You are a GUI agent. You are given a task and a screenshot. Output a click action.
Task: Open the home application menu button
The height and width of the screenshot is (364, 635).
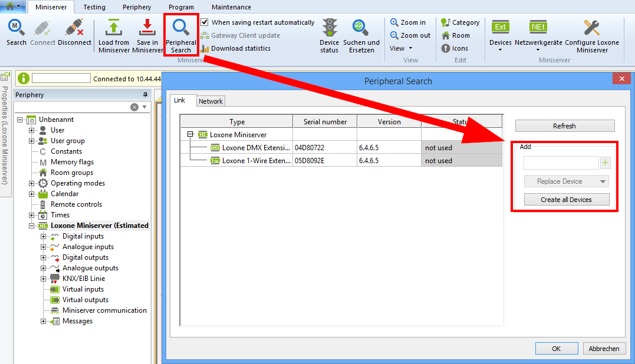pyautogui.click(x=14, y=6)
